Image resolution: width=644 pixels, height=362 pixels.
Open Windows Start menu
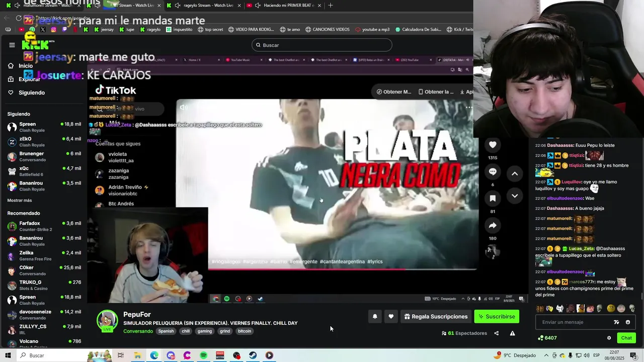(x=8, y=355)
